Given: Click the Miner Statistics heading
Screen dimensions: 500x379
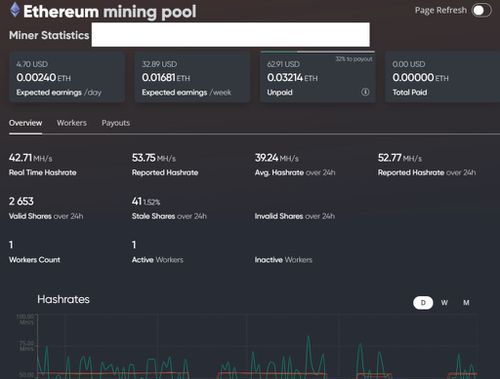Looking at the screenshot, I should [49, 35].
